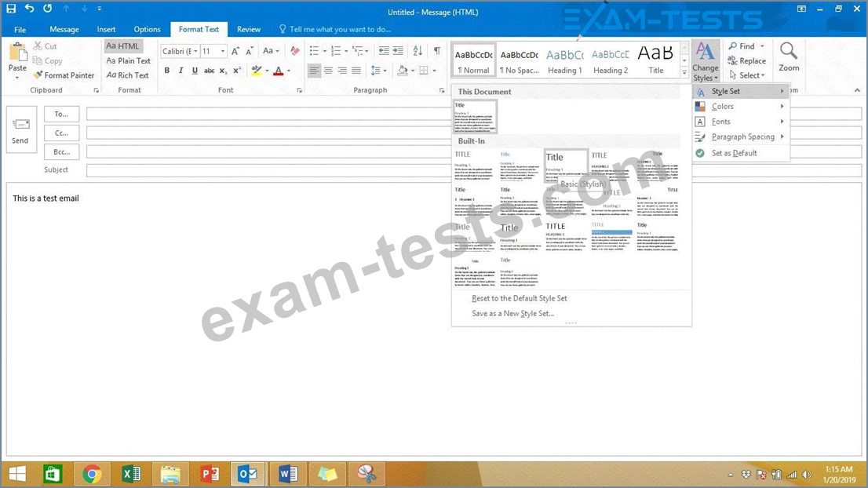Switch to the Insert tab

click(x=106, y=29)
